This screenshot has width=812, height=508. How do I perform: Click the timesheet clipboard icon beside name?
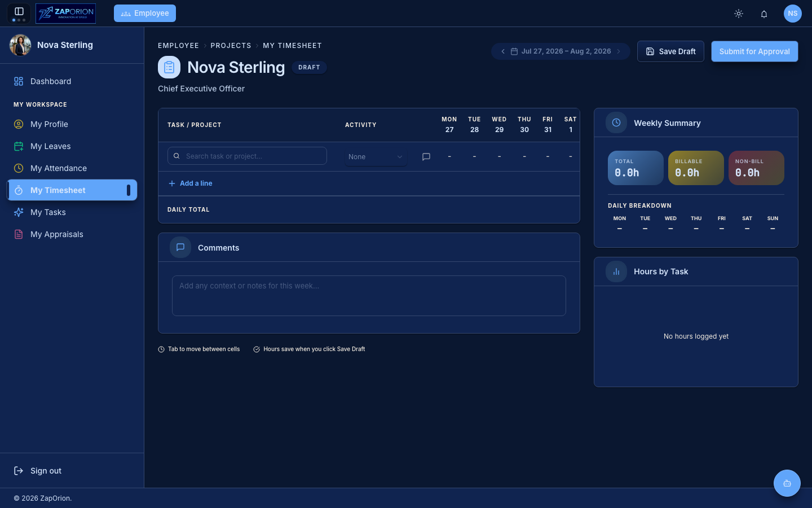(169, 67)
